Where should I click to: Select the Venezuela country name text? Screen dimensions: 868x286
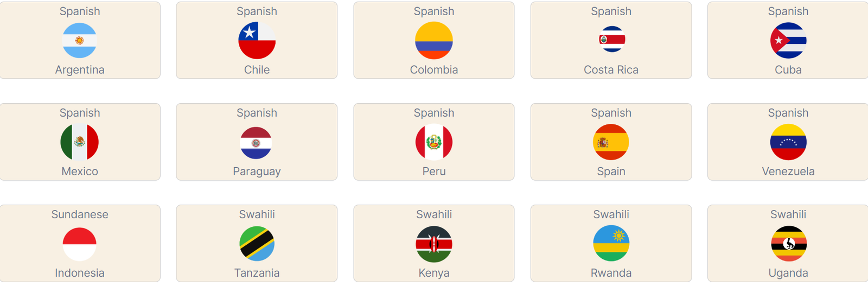788,171
